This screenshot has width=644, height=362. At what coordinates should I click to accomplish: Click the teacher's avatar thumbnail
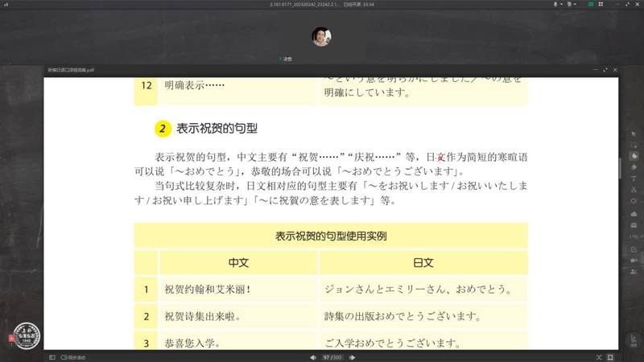click(x=321, y=36)
